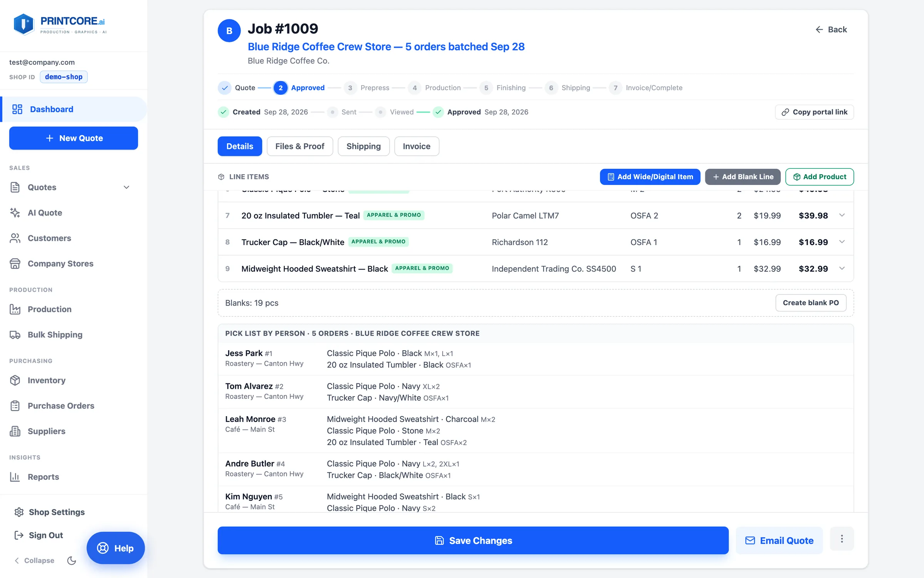The image size is (924, 578).
Task: Expand the 20 oz Insulated Tumbler Teal row
Action: pyautogui.click(x=842, y=215)
